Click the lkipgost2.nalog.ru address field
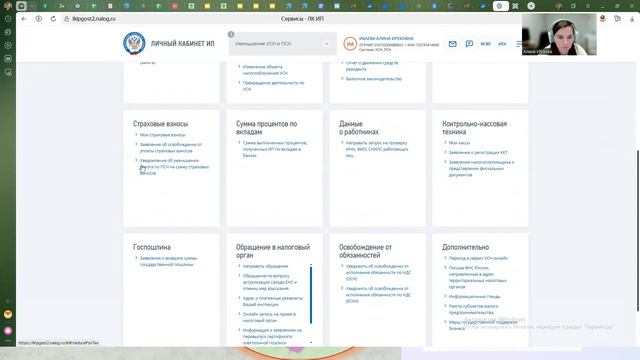 click(x=94, y=19)
